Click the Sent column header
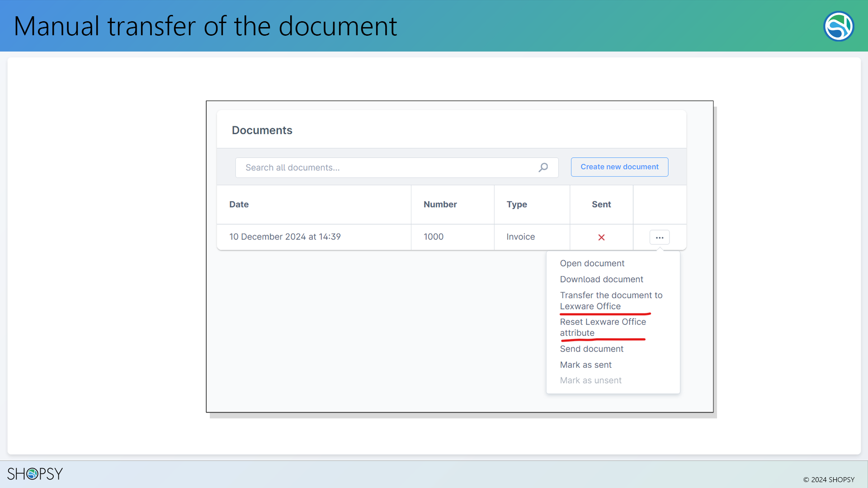 601,204
